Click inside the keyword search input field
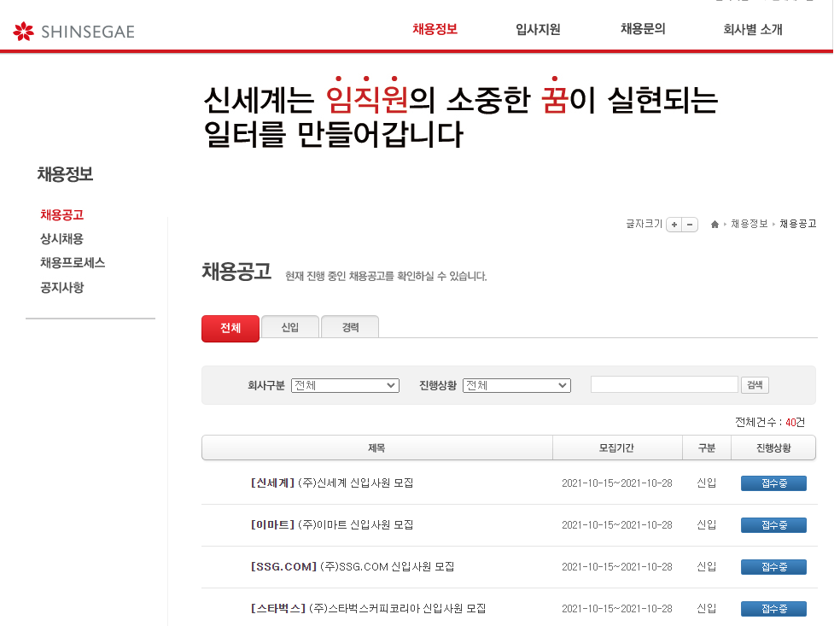The width and height of the screenshot is (840, 626). 664,384
